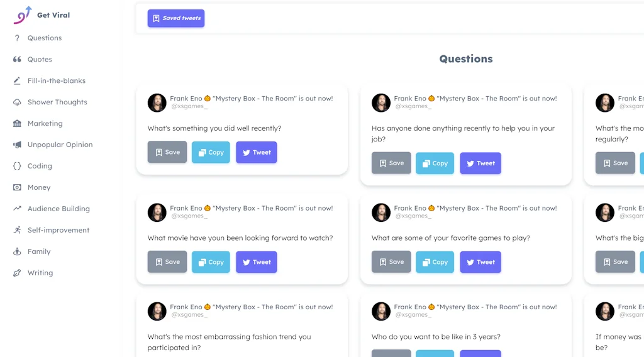Save the "did well recently" question

point(167,152)
